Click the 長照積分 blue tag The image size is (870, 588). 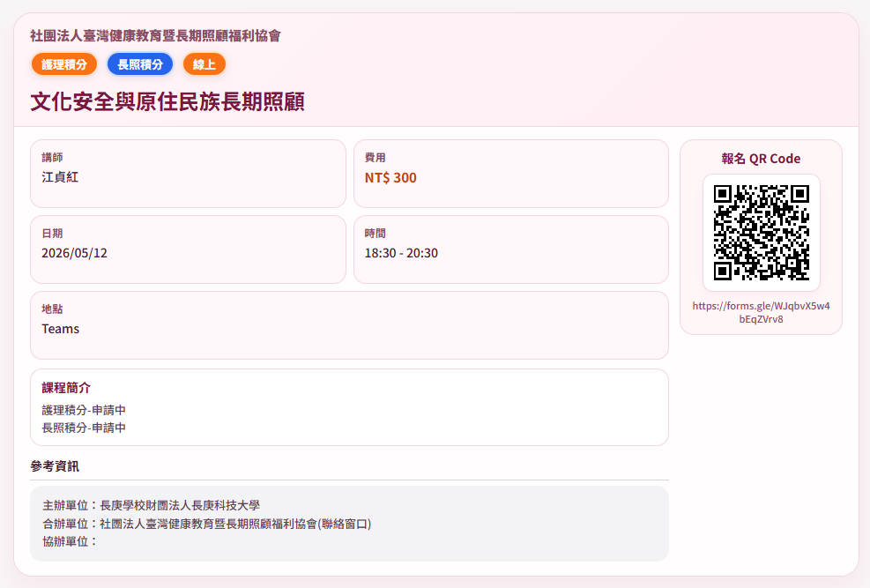140,64
